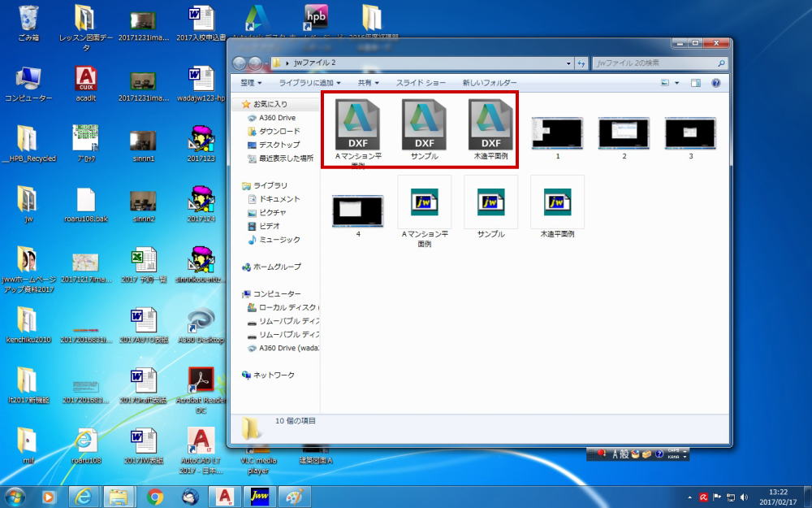Select the VLC media player shortcut
This screenshot has height=508, width=812.
pyautogui.click(x=258, y=462)
